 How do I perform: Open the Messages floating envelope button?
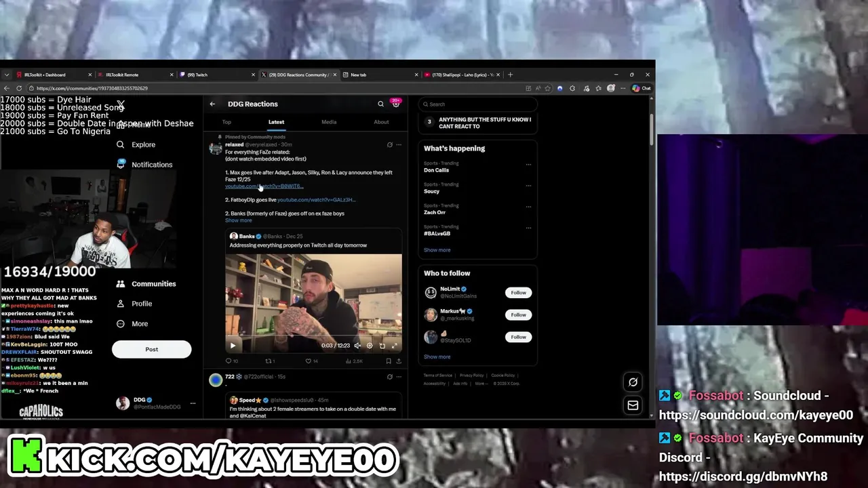[633, 405]
